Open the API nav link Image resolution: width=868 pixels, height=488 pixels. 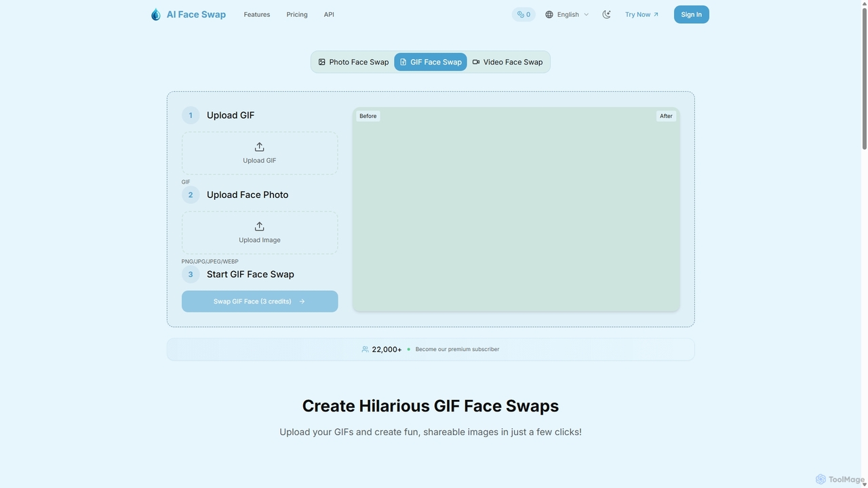coord(329,14)
